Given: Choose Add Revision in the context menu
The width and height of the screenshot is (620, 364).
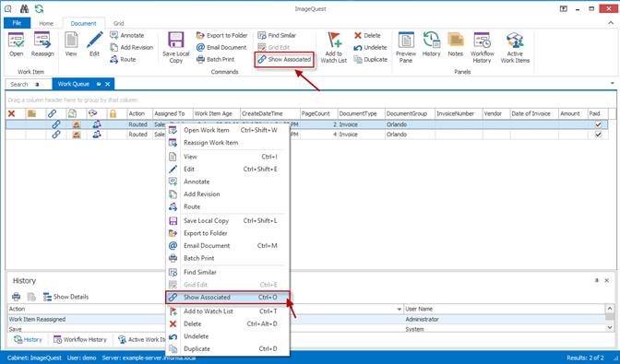Looking at the screenshot, I should click(x=227, y=194).
